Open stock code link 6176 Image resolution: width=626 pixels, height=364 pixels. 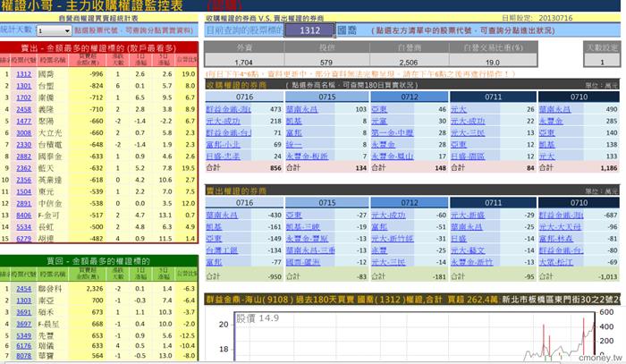23,345
